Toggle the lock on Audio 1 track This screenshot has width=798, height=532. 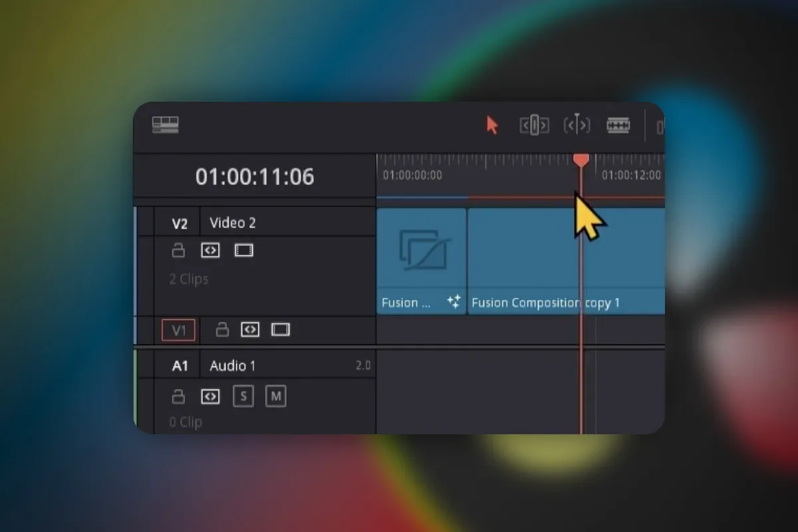(x=178, y=396)
